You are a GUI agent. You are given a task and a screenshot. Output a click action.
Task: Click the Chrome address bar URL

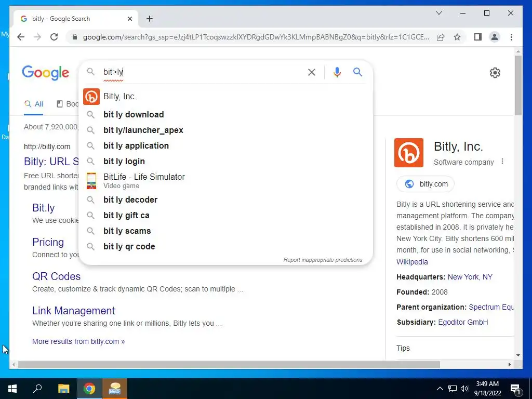point(256,37)
